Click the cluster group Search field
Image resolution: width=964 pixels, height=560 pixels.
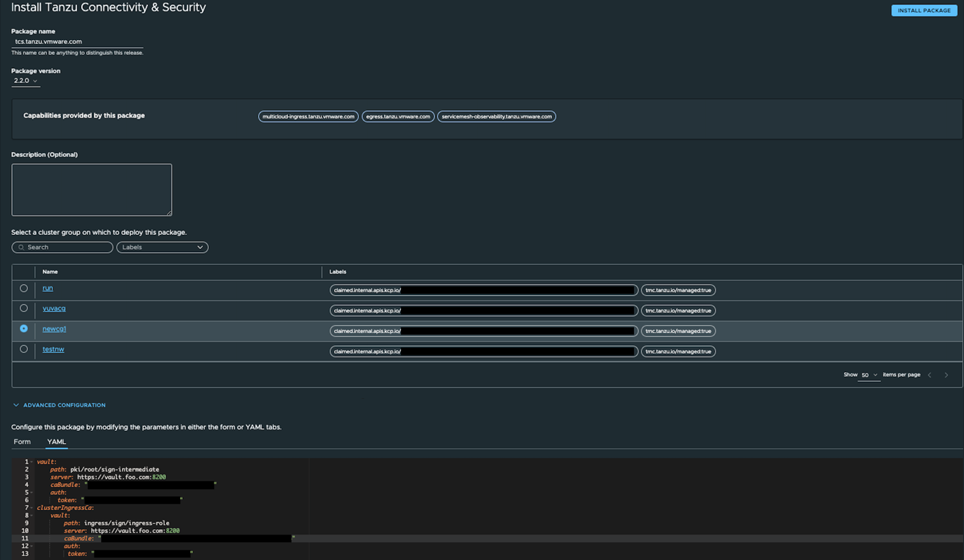tap(62, 248)
